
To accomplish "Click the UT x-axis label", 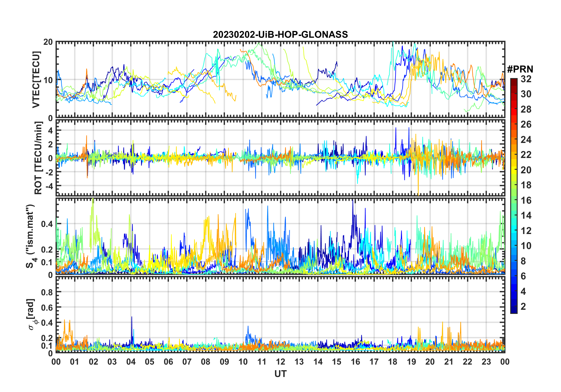I will (280, 374).
